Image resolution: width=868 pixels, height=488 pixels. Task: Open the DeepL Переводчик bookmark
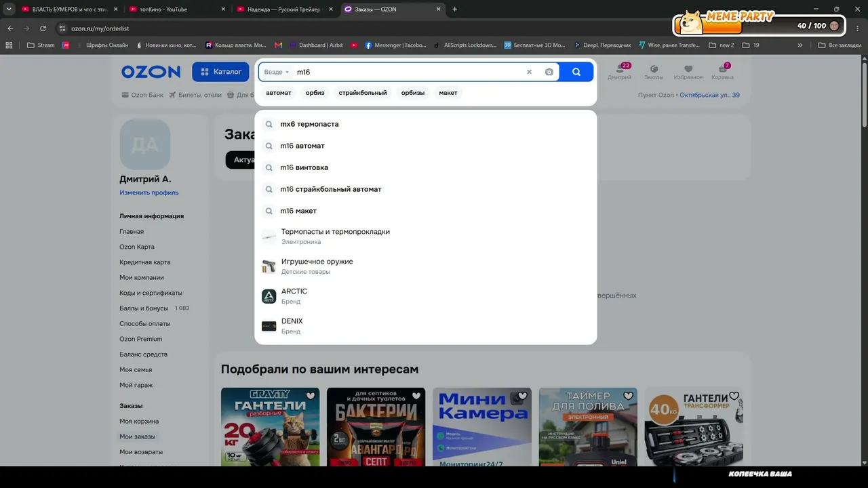[x=602, y=45]
